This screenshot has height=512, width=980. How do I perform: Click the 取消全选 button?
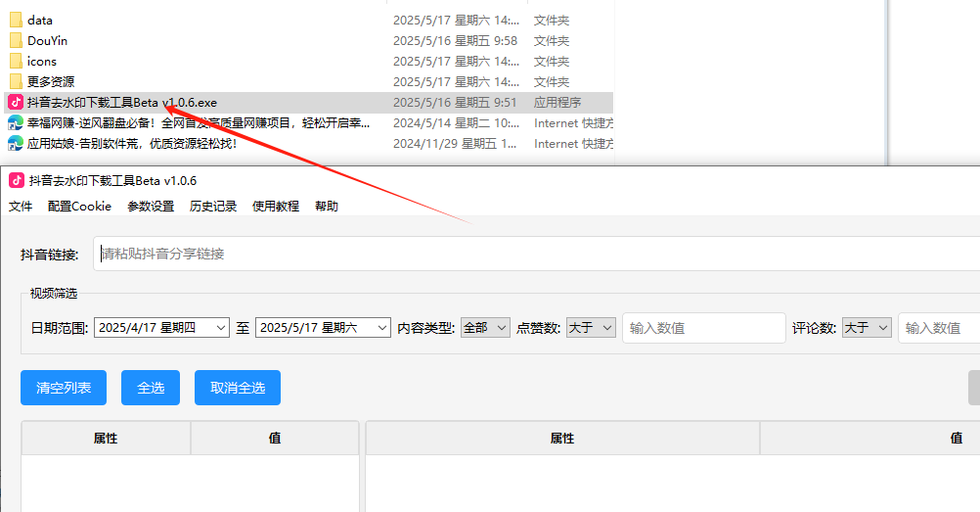pyautogui.click(x=238, y=388)
